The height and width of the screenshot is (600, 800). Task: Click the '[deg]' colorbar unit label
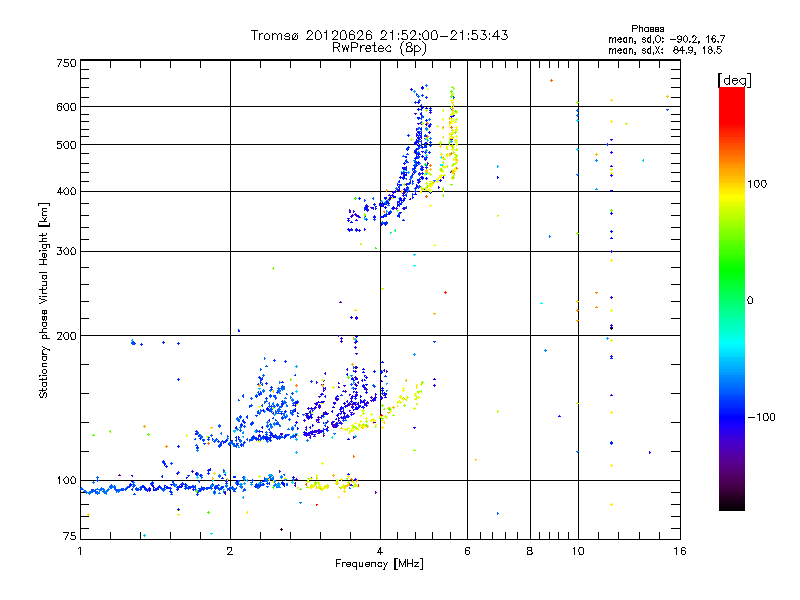pos(734,80)
